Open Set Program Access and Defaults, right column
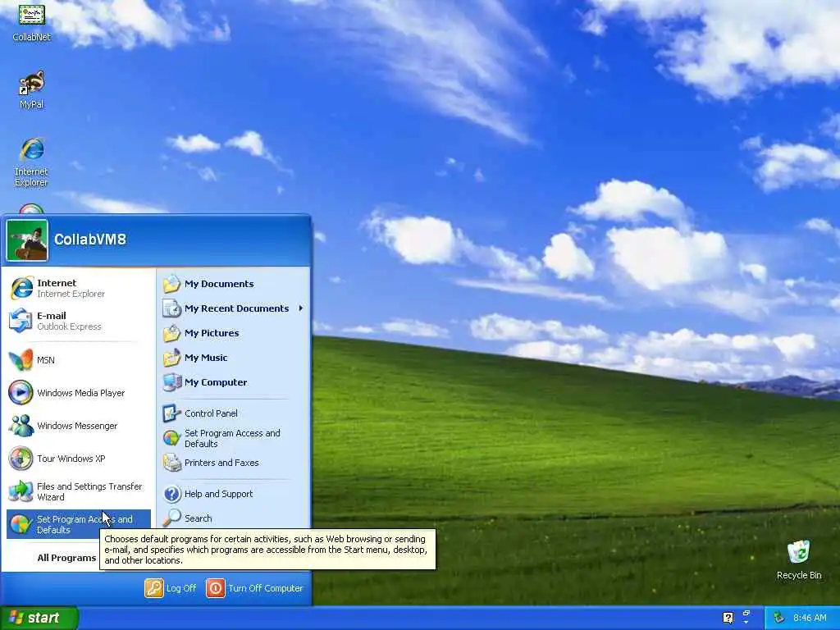This screenshot has height=630, width=840. (x=233, y=438)
